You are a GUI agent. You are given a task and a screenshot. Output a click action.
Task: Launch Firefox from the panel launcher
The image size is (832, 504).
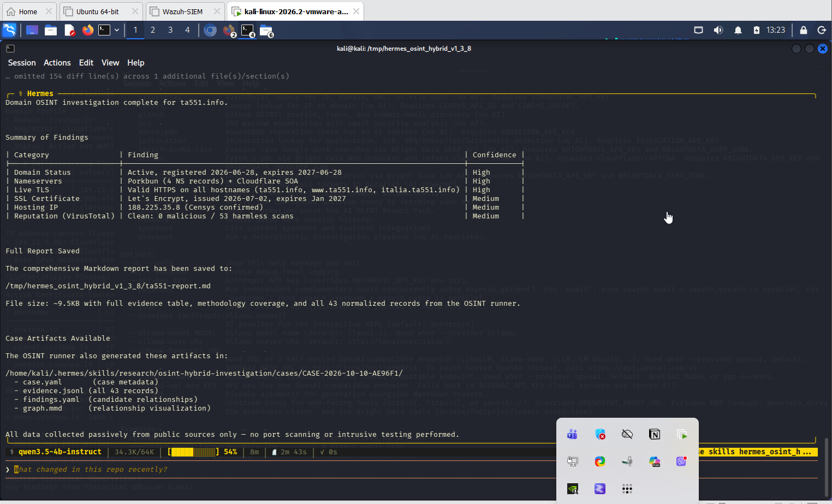click(87, 30)
